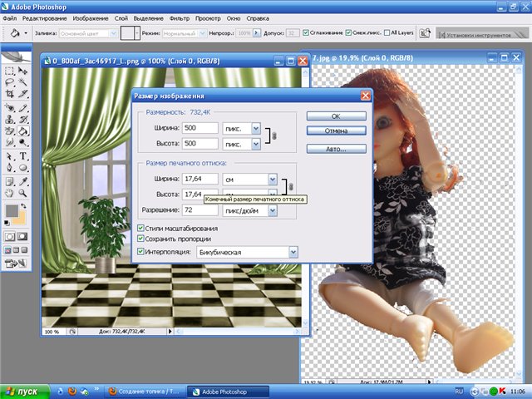Viewport: 532px width, 399px height.
Task: Open the Бикубическая interpolation dropdown
Action: pyautogui.click(x=292, y=251)
